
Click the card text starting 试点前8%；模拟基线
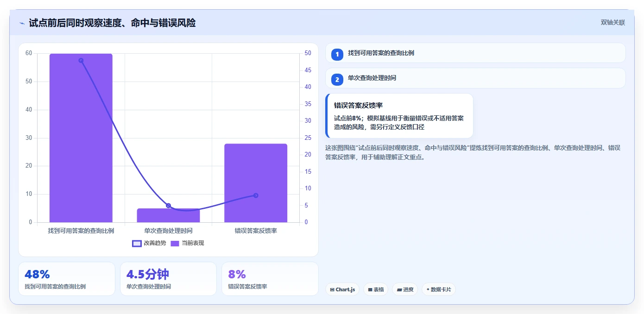pos(399,122)
